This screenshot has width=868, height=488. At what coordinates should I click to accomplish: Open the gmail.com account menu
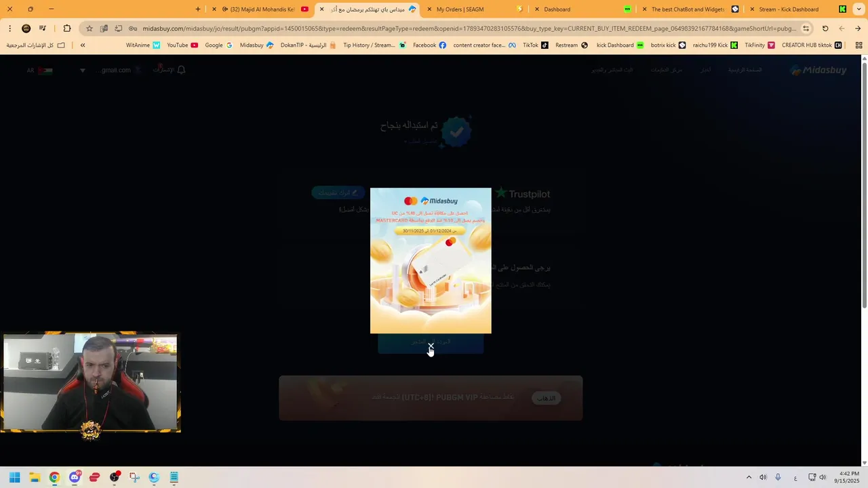click(x=119, y=70)
